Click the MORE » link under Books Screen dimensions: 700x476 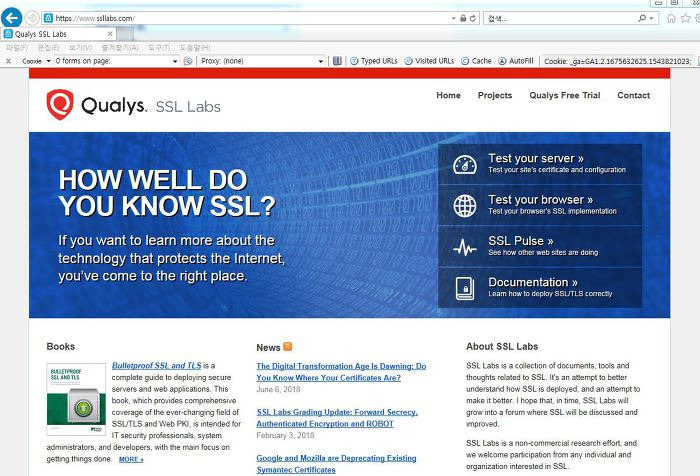(x=131, y=459)
